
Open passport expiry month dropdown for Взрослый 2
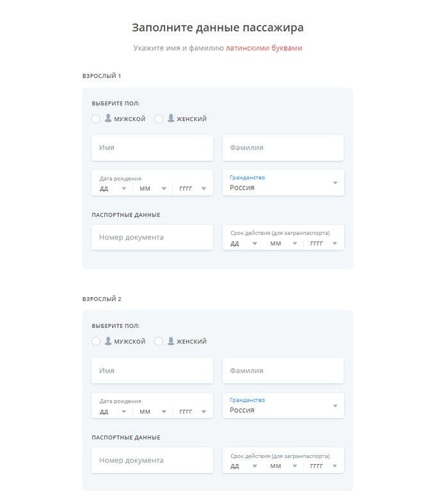click(283, 466)
